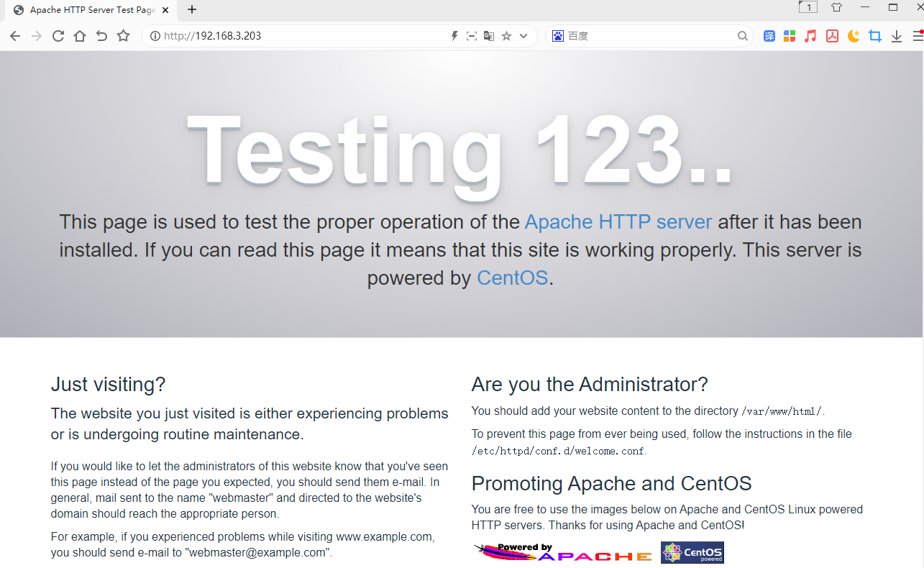This screenshot has width=924, height=568.
Task: Follow the Apache HTTP server link
Action: [x=618, y=222]
